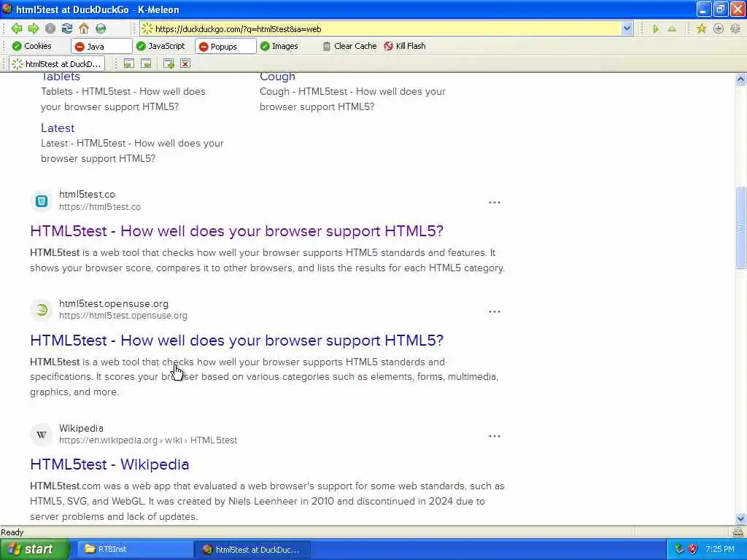Image resolution: width=747 pixels, height=560 pixels.
Task: Click the globe search icon in toolbar
Action: coord(101,28)
